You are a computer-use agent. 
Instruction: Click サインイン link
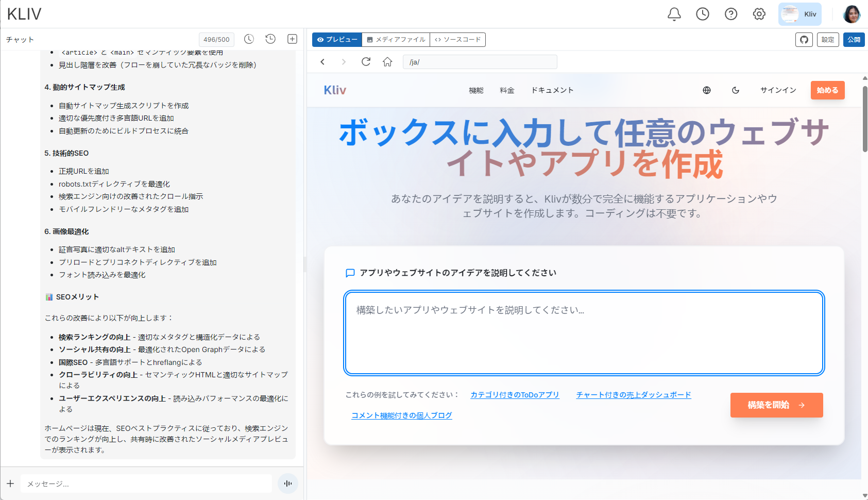pos(778,90)
